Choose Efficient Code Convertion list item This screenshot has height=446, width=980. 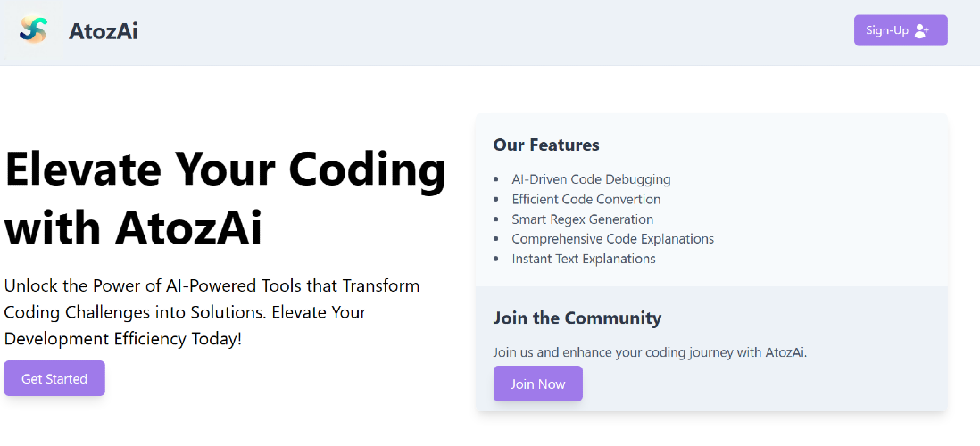click(586, 199)
